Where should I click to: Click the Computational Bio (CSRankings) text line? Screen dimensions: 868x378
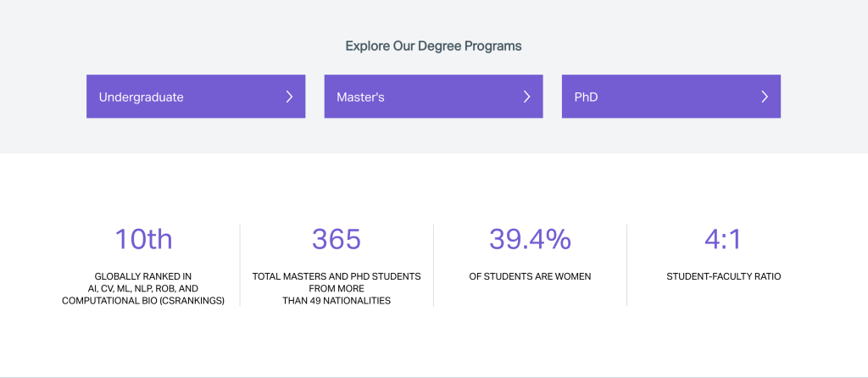pos(143,300)
